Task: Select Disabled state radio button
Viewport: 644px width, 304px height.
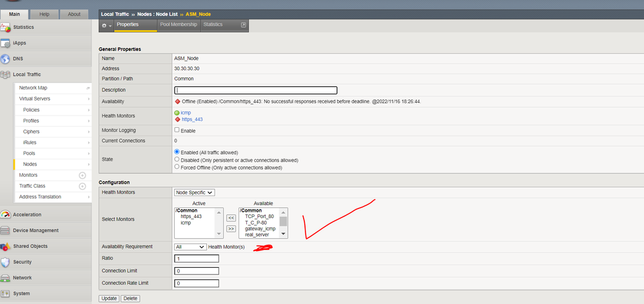Action: click(177, 159)
